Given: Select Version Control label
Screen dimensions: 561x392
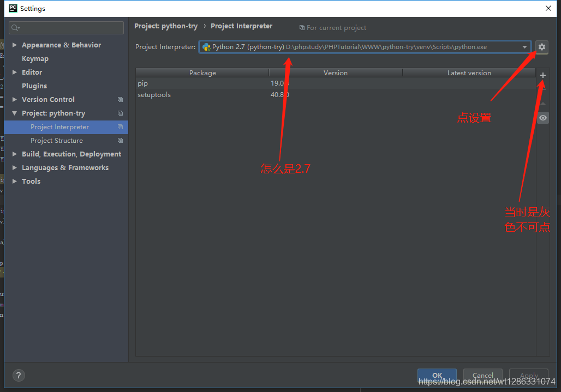Looking at the screenshot, I should click(48, 99).
